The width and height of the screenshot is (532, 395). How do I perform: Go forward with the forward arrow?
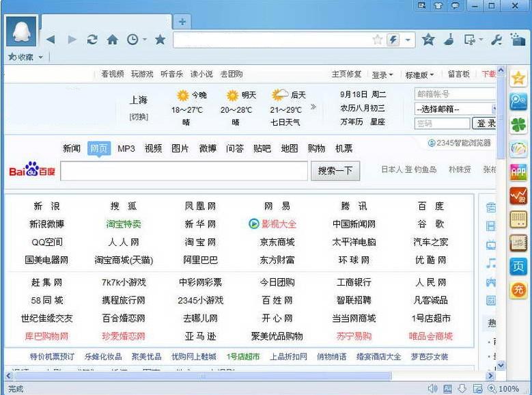click(72, 40)
